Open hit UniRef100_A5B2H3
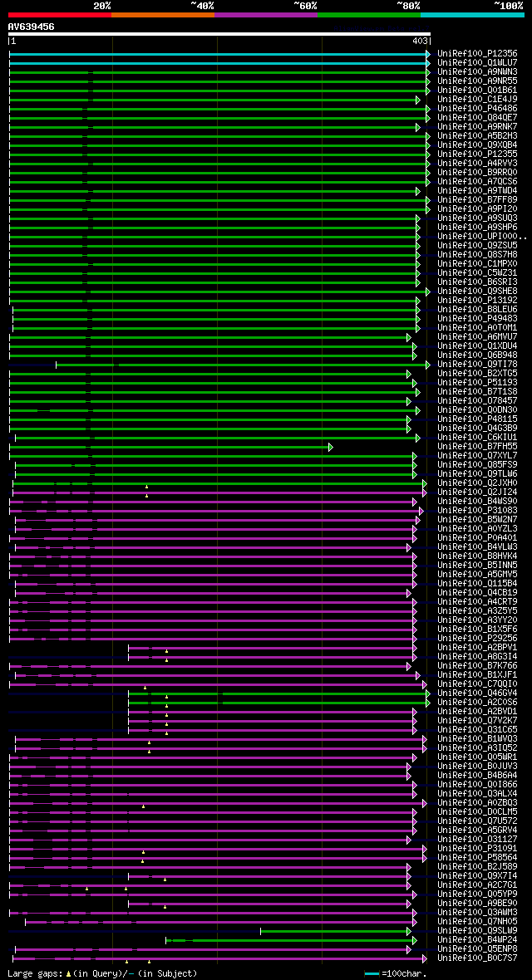 point(477,136)
